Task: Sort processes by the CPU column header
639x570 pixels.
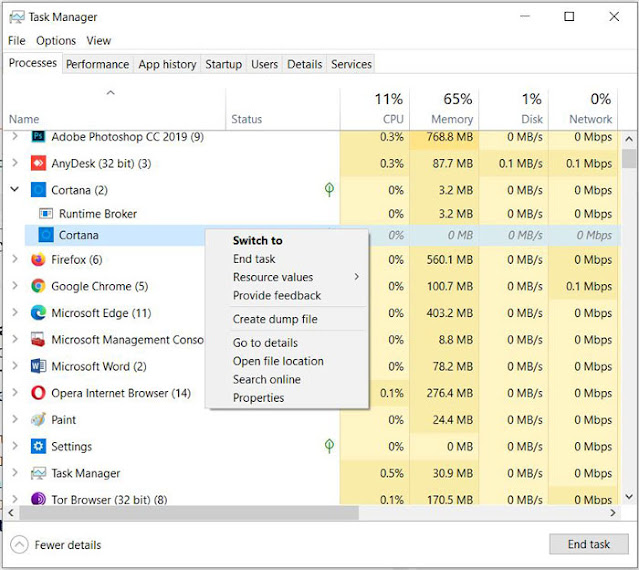Action: click(375, 109)
